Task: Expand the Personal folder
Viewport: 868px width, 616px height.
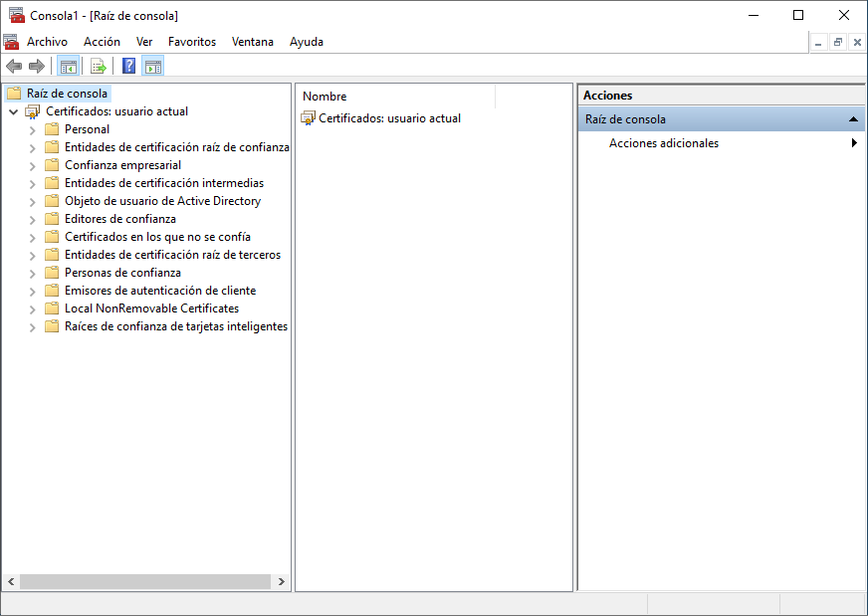Action: pyautogui.click(x=32, y=129)
